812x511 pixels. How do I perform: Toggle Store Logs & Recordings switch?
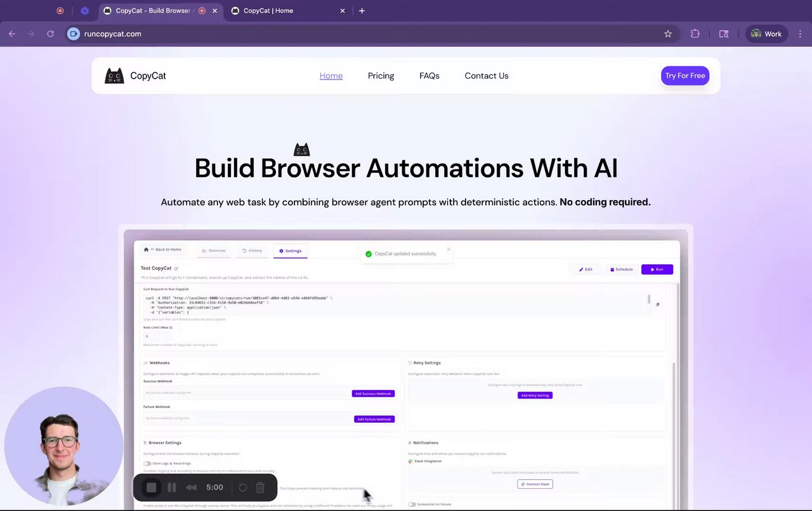(147, 463)
